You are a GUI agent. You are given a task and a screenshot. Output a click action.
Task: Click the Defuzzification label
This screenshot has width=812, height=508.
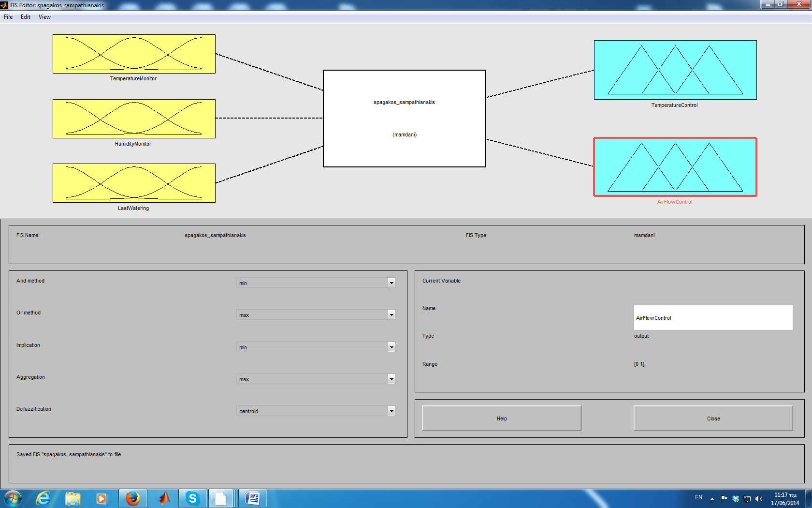point(34,409)
